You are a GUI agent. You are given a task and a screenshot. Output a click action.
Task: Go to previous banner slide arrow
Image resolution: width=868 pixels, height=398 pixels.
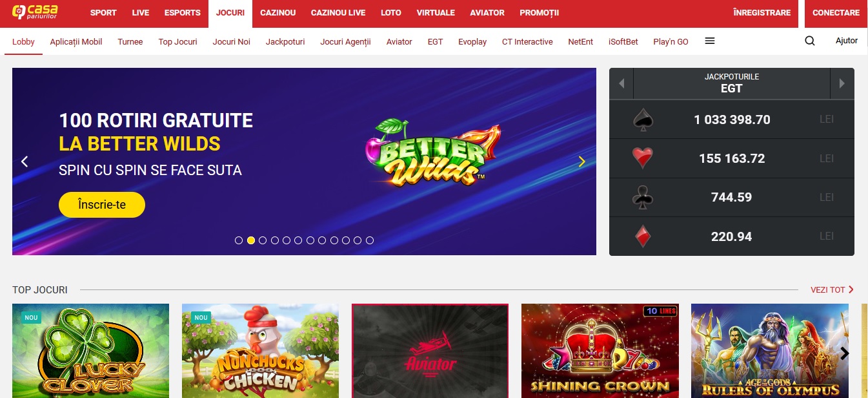click(25, 162)
